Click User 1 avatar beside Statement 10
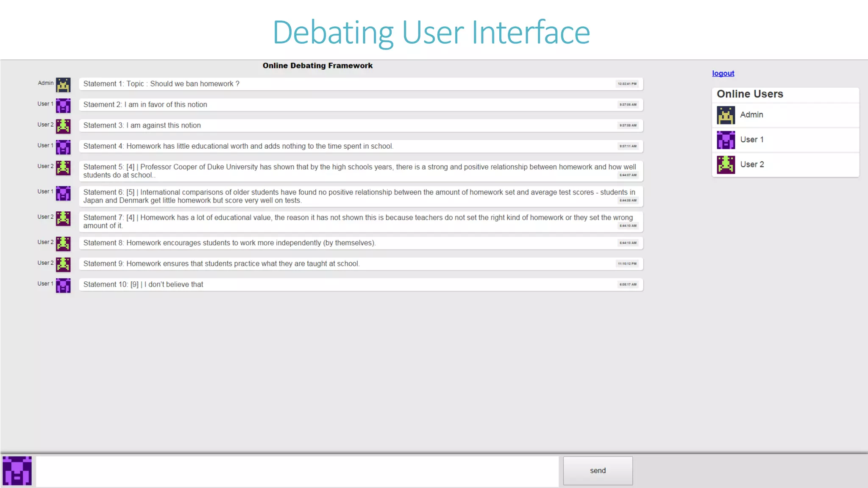This screenshot has width=868, height=488. click(x=63, y=286)
